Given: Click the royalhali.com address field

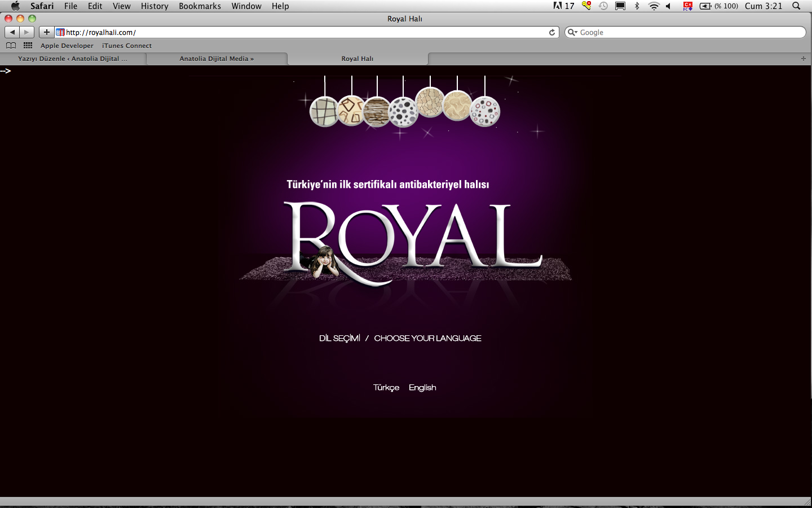Looking at the screenshot, I should pos(304,32).
